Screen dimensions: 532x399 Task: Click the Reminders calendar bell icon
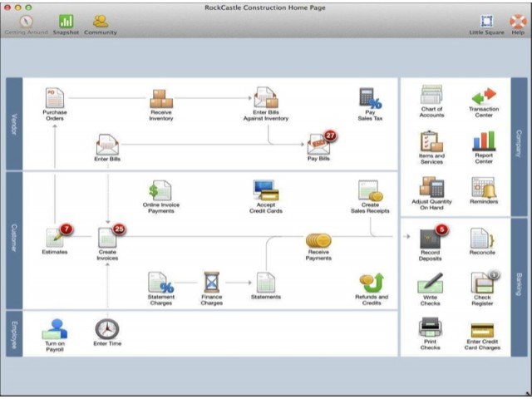[x=484, y=187]
